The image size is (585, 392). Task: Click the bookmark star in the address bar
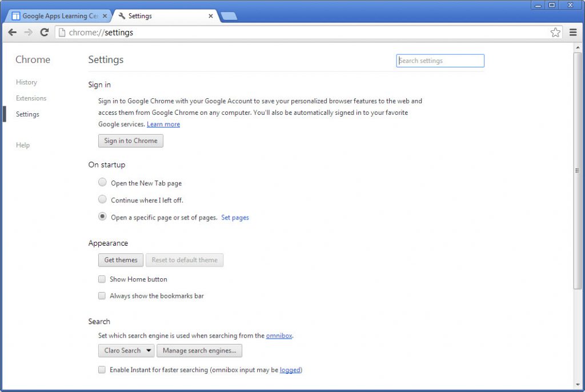pos(555,33)
